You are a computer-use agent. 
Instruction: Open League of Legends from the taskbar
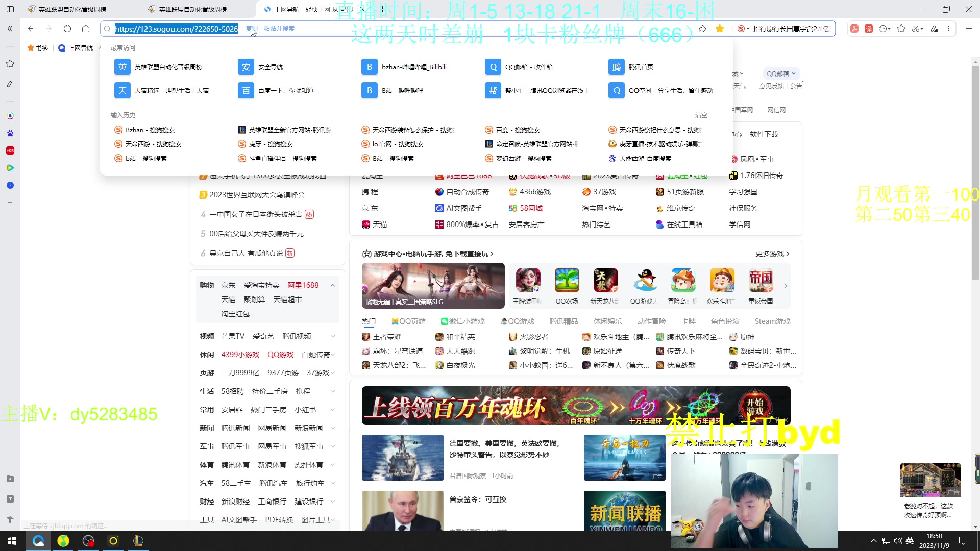[x=138, y=541]
